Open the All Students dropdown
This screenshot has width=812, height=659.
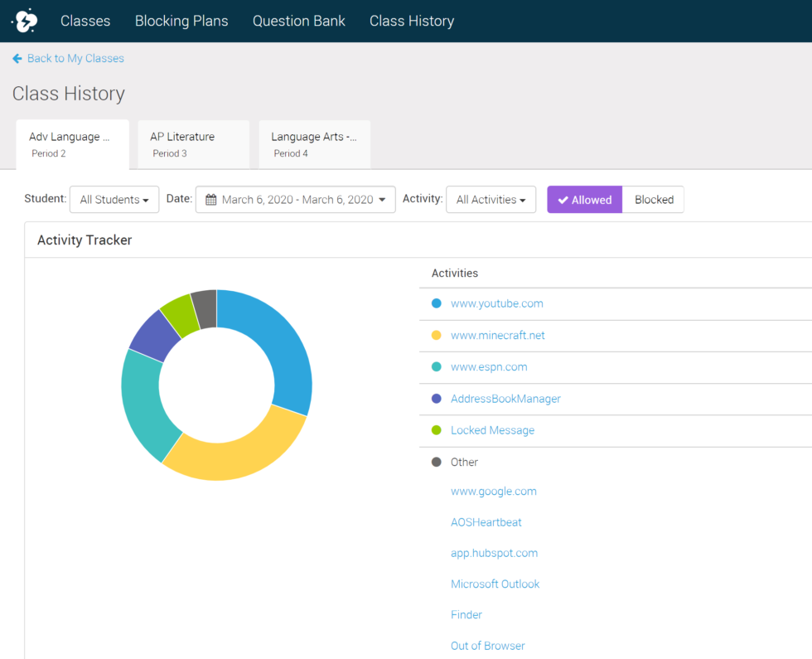(x=114, y=199)
